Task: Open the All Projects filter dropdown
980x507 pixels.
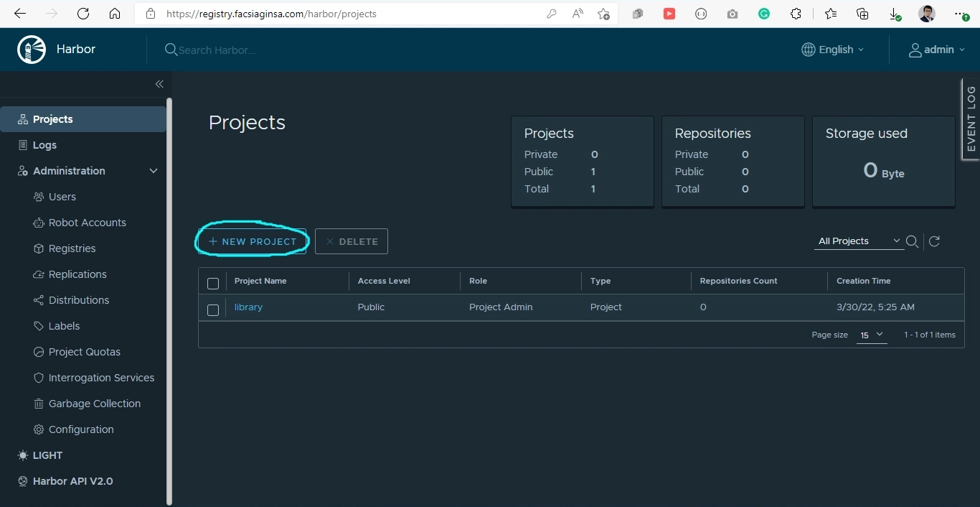Action: 859,241
